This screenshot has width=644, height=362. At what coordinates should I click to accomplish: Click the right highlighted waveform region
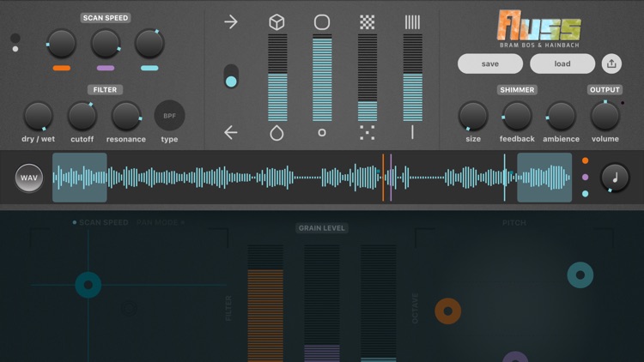[x=544, y=178]
